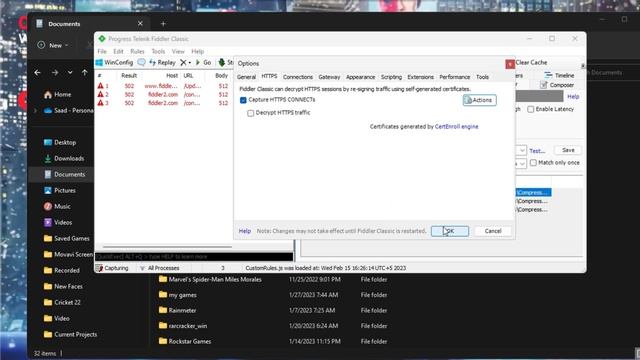This screenshot has height=360, width=640.
Task: Sort sessions by Body column header
Action: coord(221,76)
